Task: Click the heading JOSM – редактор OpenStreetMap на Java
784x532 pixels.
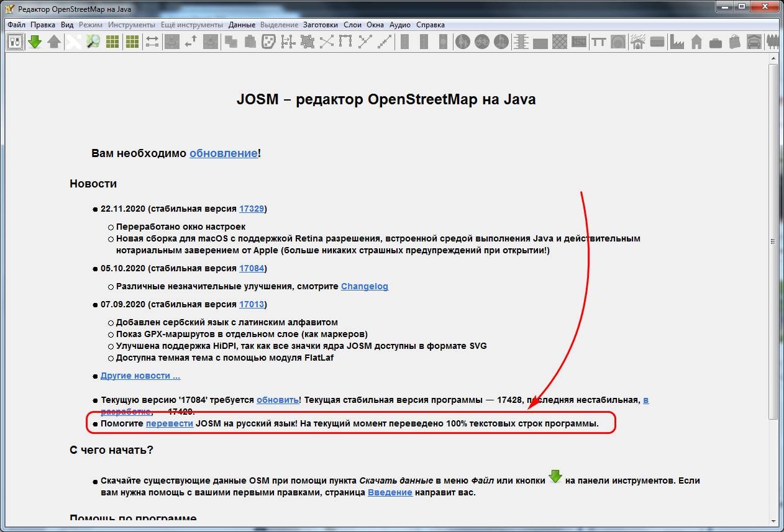Action: [x=386, y=99]
